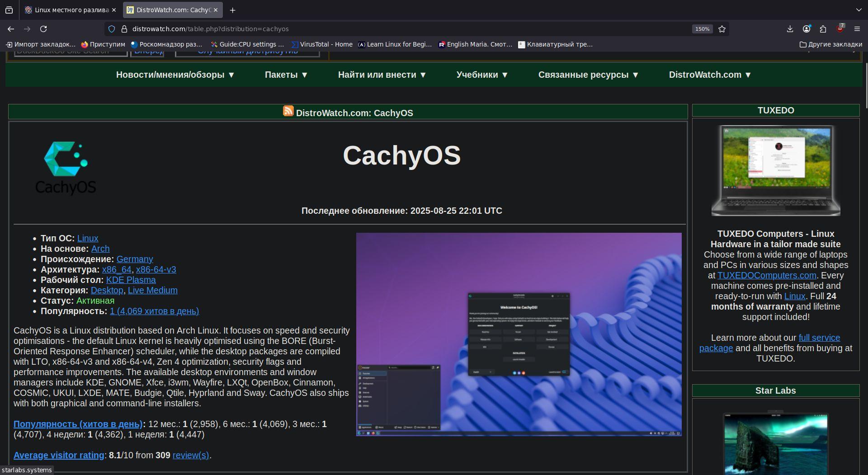Expand the Пакеты menu
The height and width of the screenshot is (475, 868).
pyautogui.click(x=286, y=75)
